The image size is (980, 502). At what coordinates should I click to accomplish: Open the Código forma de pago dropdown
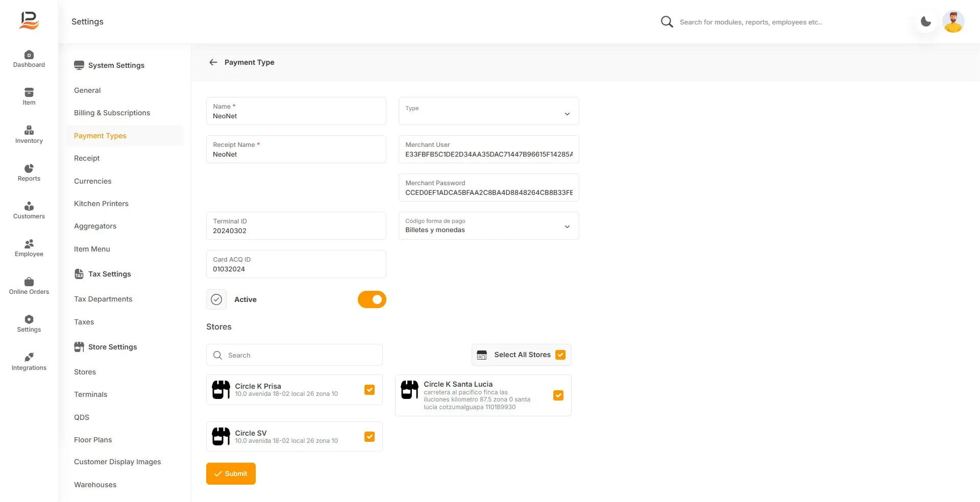(x=489, y=225)
